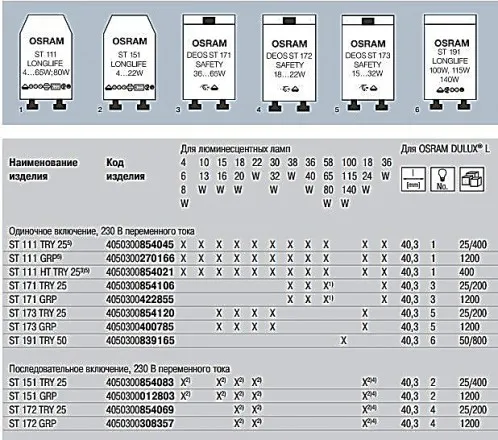Click lamp number '6' in ST 191 TRY 50 row
Screen dimensions: 498x440
pyautogui.click(x=433, y=340)
